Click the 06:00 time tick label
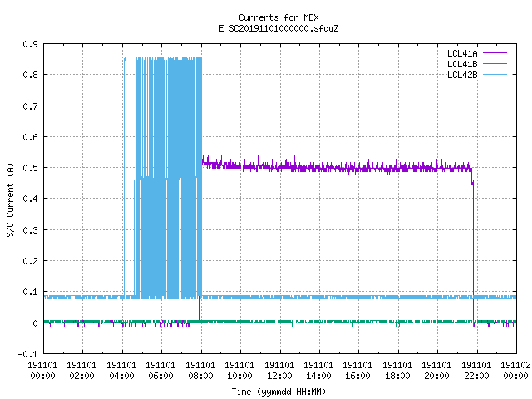The width and height of the screenshot is (532, 399). point(160,376)
